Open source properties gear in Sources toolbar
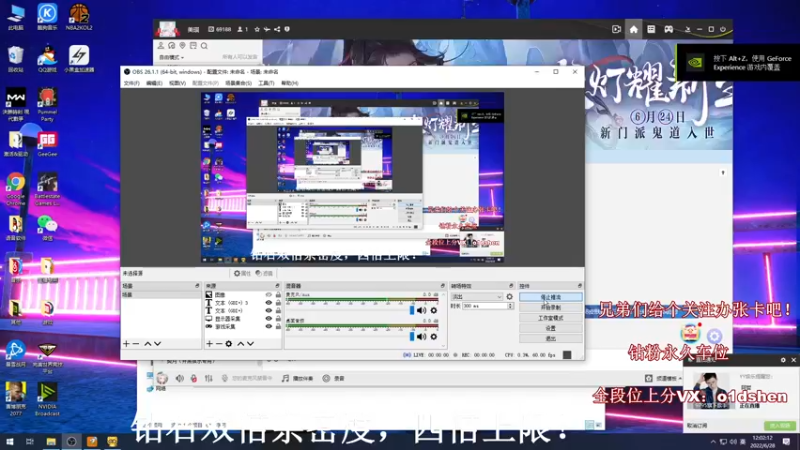 [x=229, y=344]
